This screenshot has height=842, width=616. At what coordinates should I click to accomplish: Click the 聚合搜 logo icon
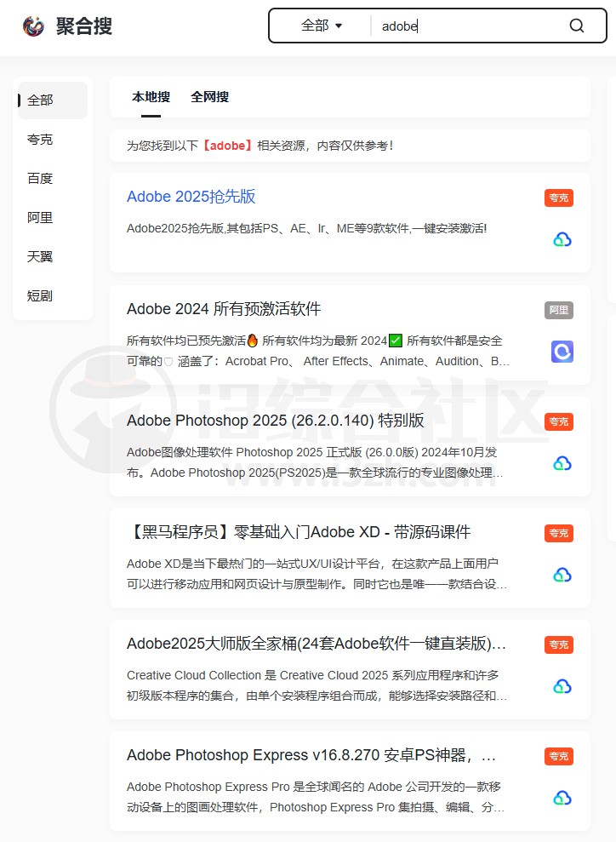pos(33,26)
